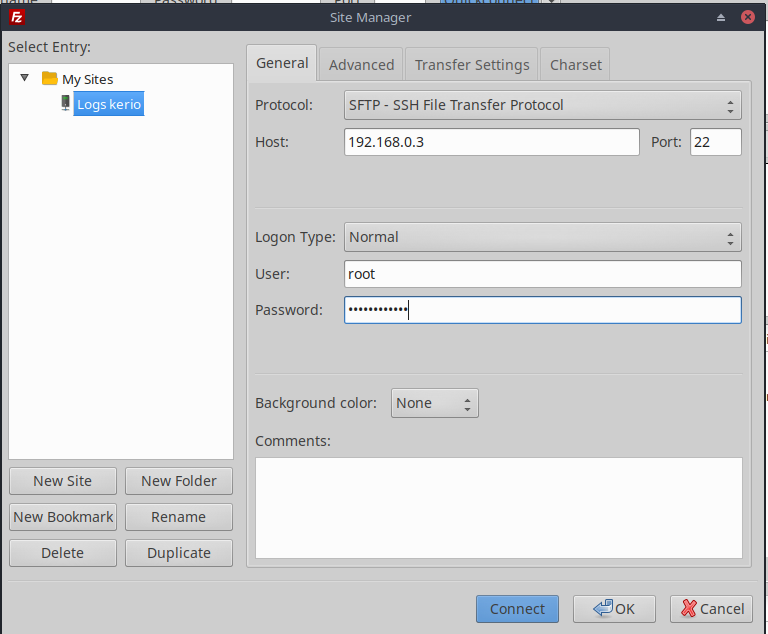Click the Host input field

pyautogui.click(x=492, y=142)
